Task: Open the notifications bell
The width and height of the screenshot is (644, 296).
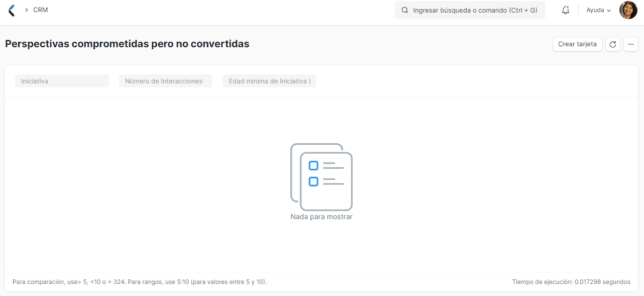Action: [566, 10]
